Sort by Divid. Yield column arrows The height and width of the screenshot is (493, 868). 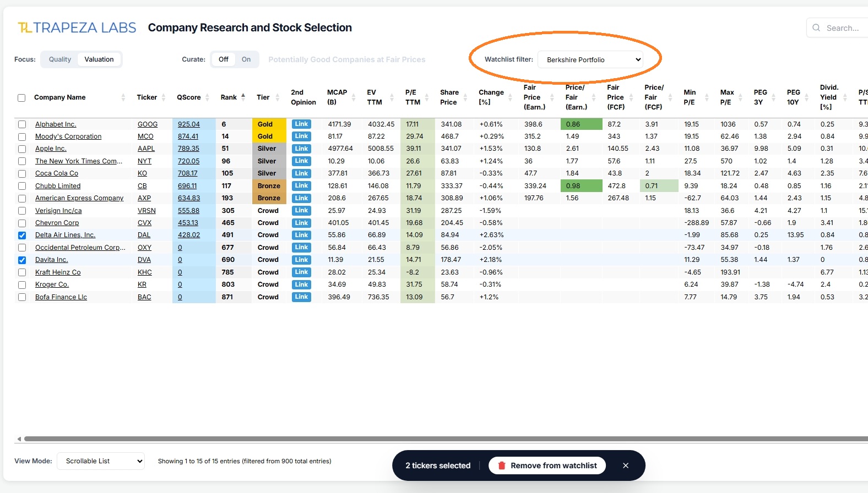845,97
